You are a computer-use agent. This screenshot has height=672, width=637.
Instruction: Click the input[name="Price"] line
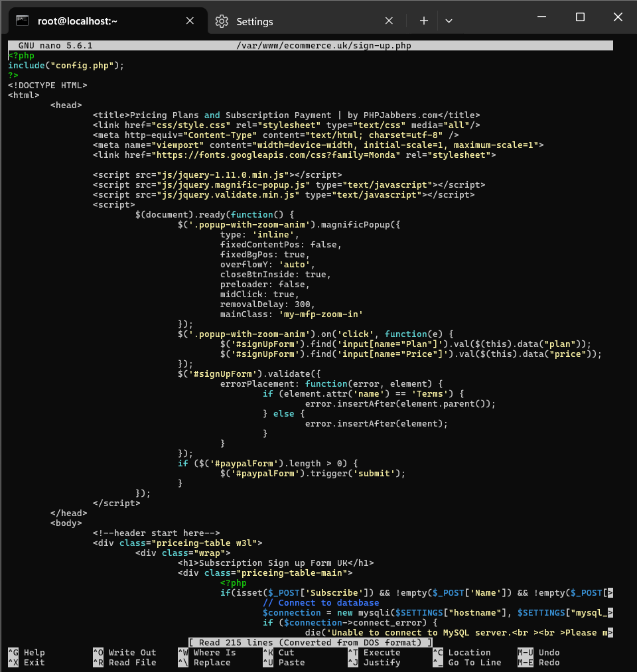click(411, 354)
